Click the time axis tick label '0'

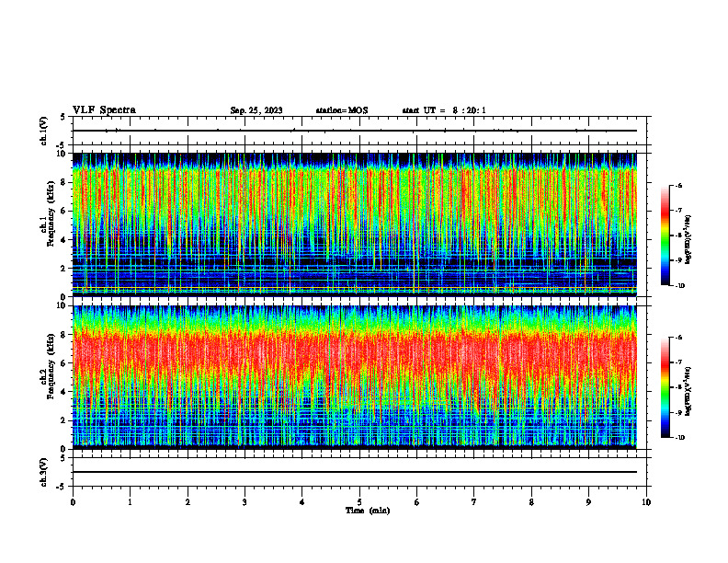(x=73, y=502)
